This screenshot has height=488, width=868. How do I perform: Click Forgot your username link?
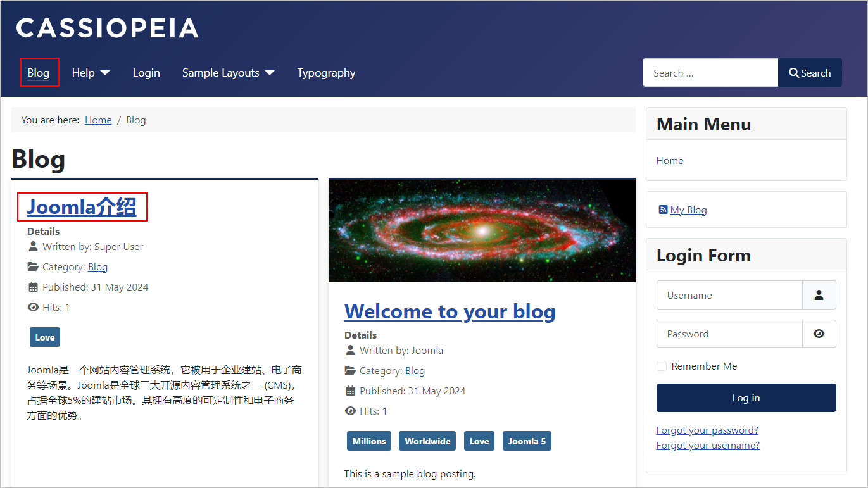click(708, 445)
